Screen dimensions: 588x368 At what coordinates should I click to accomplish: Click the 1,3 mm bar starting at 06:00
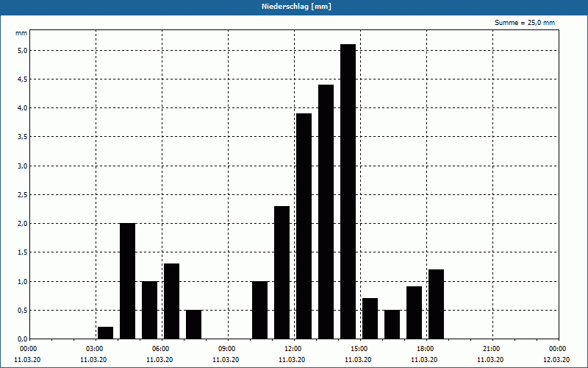171,301
